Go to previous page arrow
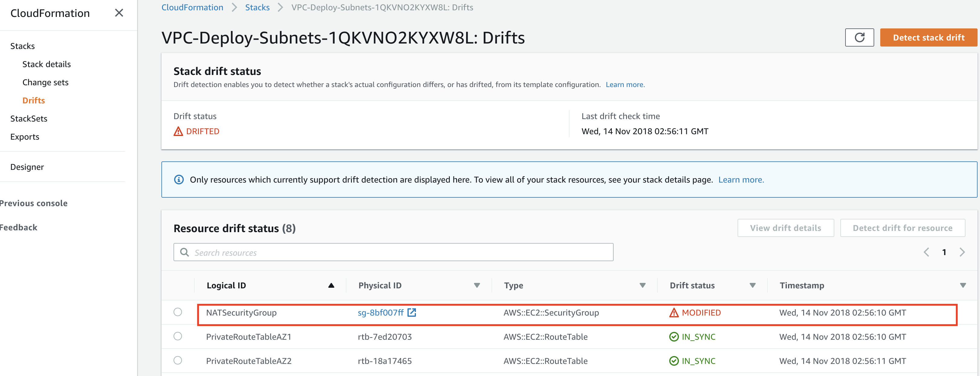Viewport: 980px width, 376px height. pos(926,252)
